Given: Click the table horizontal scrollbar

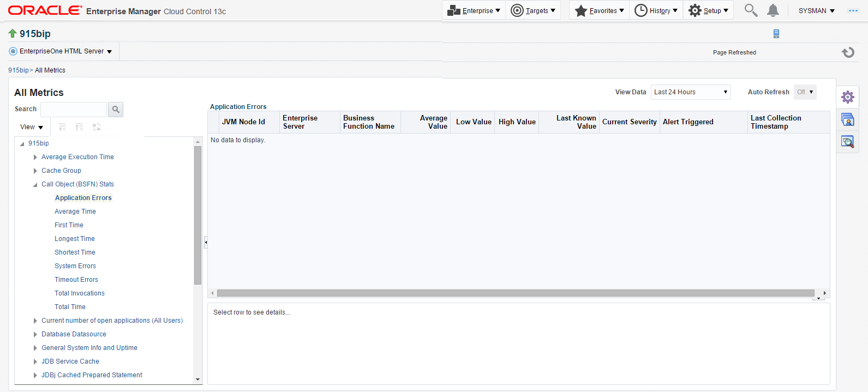Looking at the screenshot, I should tap(516, 293).
